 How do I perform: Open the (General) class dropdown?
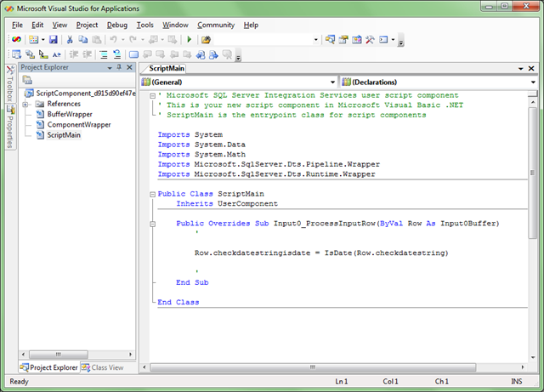[333, 82]
